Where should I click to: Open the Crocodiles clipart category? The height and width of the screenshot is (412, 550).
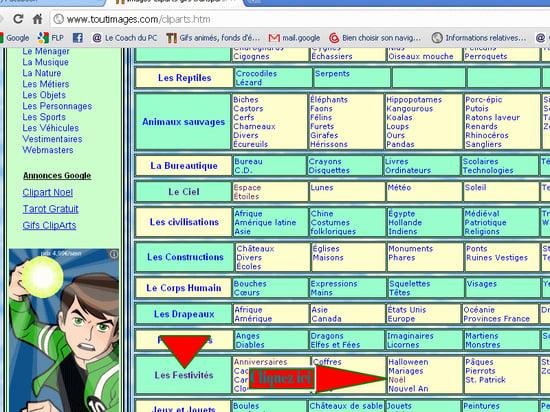point(256,74)
